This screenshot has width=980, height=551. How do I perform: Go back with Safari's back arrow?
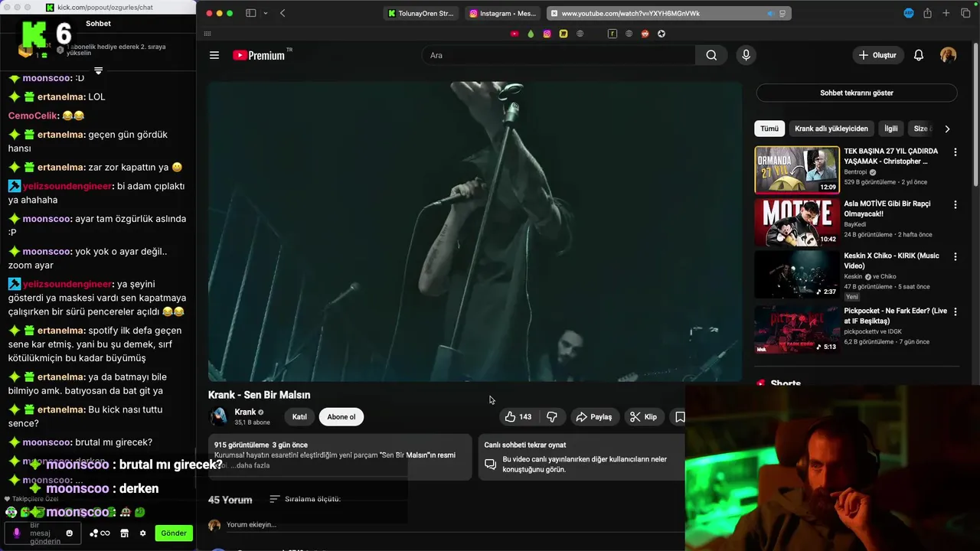(x=283, y=13)
